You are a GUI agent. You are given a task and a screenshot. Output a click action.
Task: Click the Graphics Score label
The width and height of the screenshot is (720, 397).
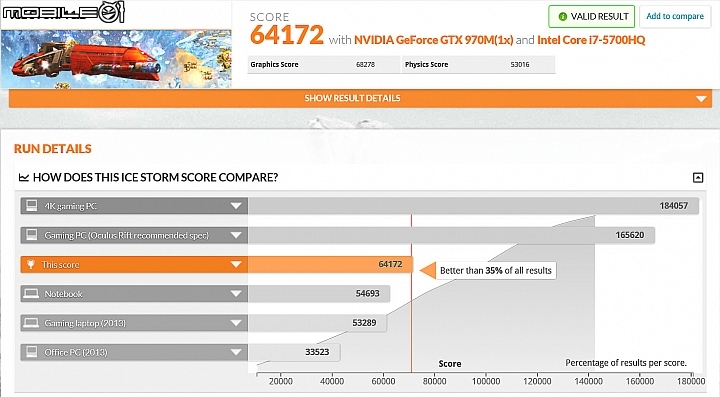274,65
